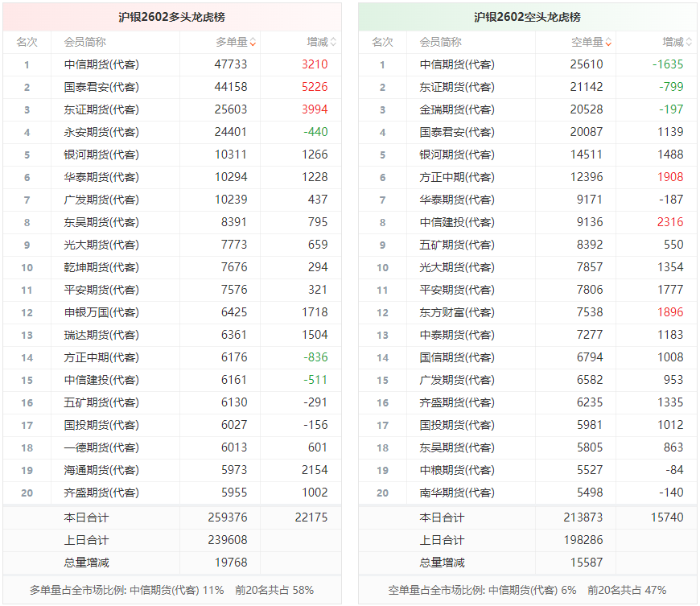Click 会员简称 header in long table
The height and width of the screenshot is (606, 700).
84,43
